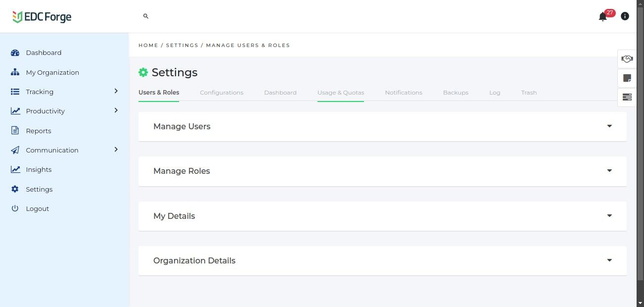Click the My Organization hierarchy icon
Image resolution: width=644 pixels, height=307 pixels.
click(15, 72)
